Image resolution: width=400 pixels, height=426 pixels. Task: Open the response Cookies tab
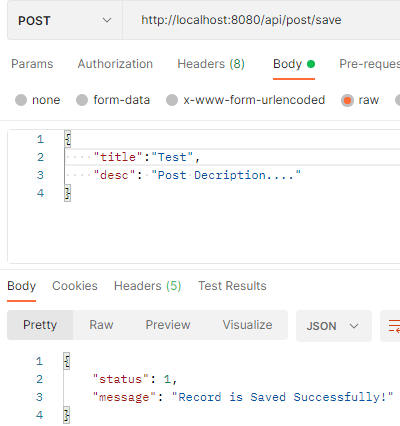click(75, 286)
